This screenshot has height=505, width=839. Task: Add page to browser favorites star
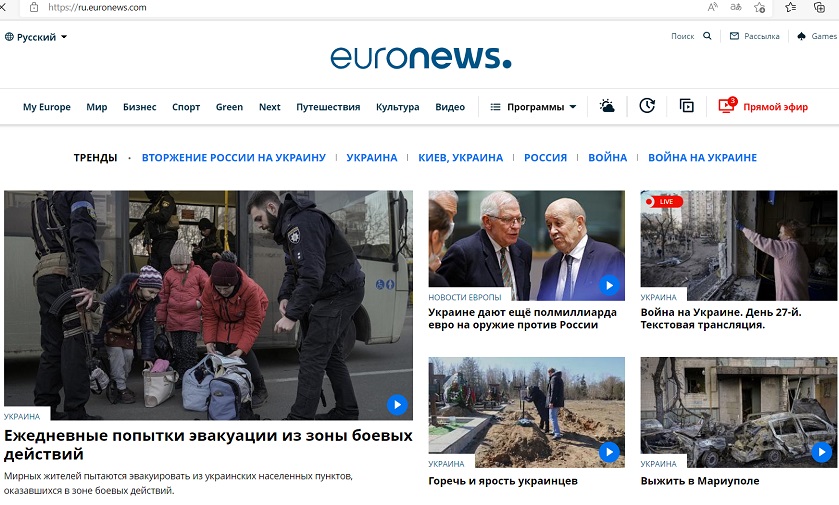(x=759, y=7)
